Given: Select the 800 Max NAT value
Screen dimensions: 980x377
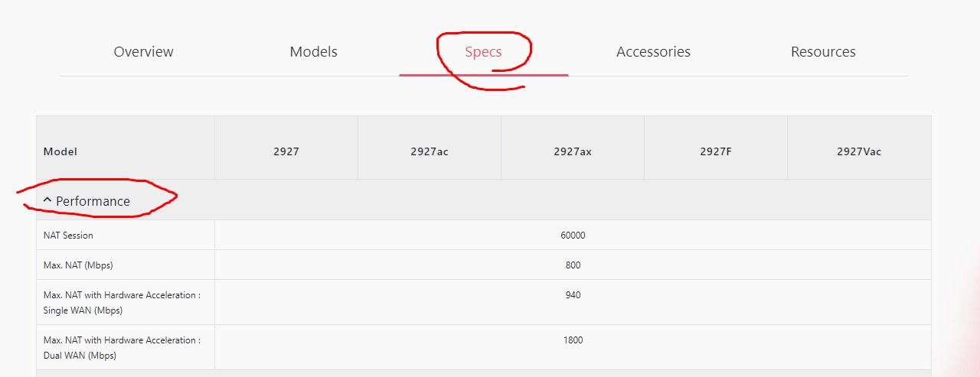Looking at the screenshot, I should pos(573,265).
